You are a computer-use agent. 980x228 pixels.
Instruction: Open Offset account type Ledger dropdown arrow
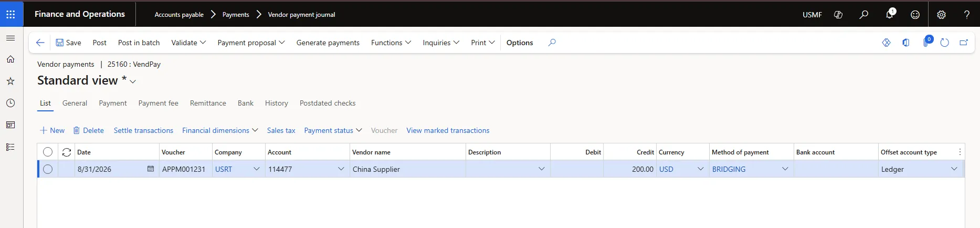(954, 169)
